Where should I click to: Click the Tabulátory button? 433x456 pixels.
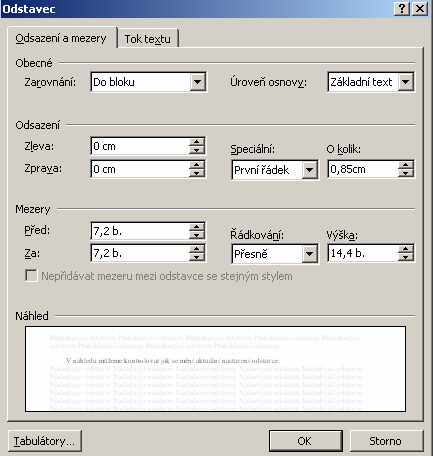(45, 441)
